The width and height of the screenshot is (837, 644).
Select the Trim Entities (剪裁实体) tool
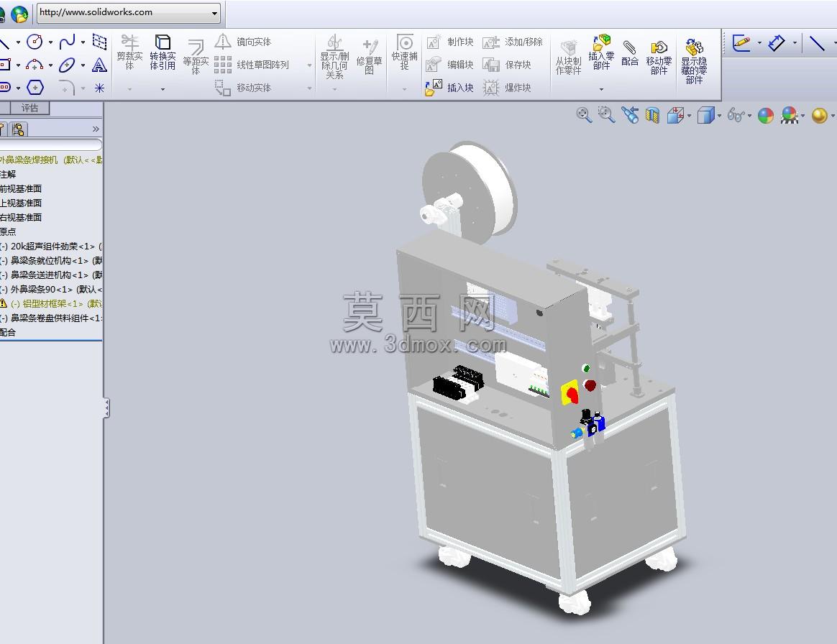point(129,52)
